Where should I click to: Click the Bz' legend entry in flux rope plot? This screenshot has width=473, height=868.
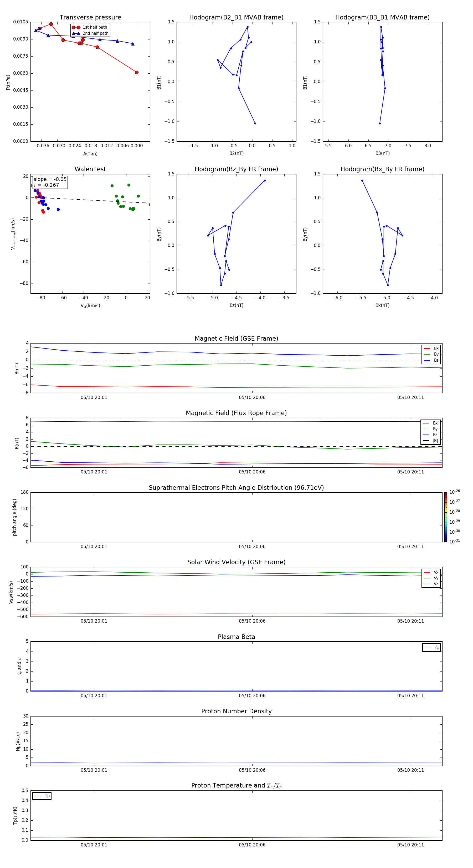(431, 435)
